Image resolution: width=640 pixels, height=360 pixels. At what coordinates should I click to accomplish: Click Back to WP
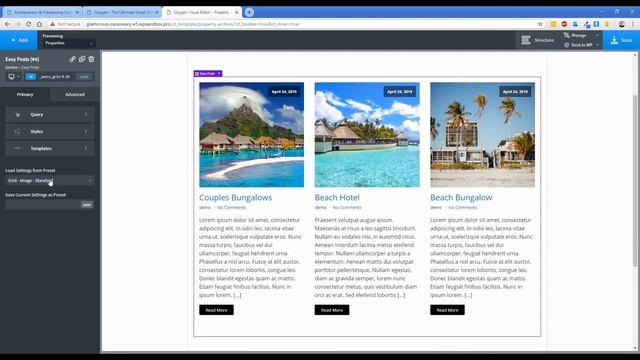(581, 45)
